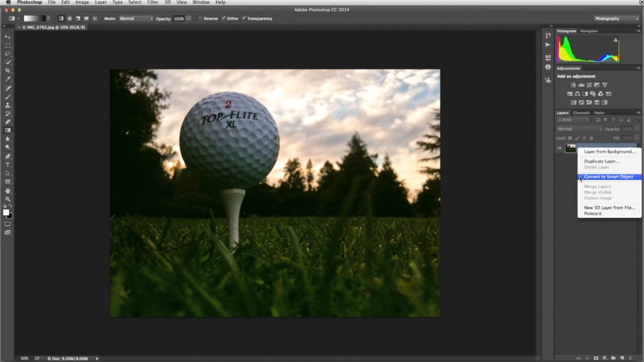Click Duplicate Layer in context menu

coord(601,161)
